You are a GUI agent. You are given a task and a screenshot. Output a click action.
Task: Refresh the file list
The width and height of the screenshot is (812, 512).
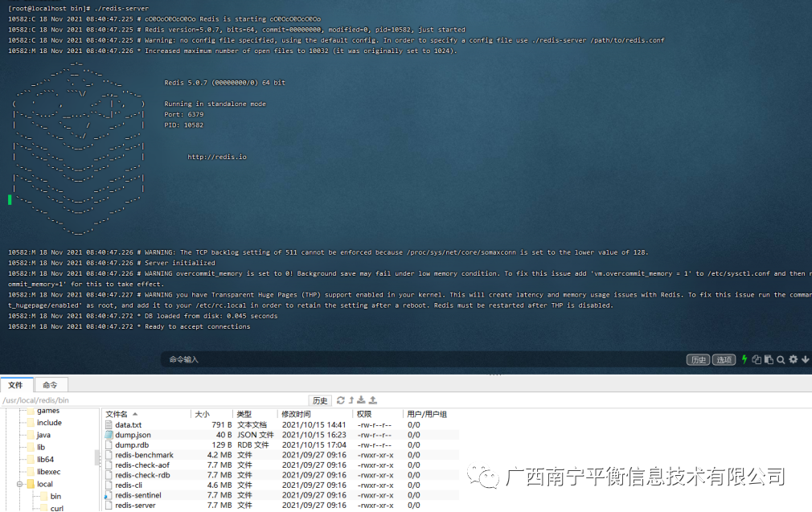point(340,400)
